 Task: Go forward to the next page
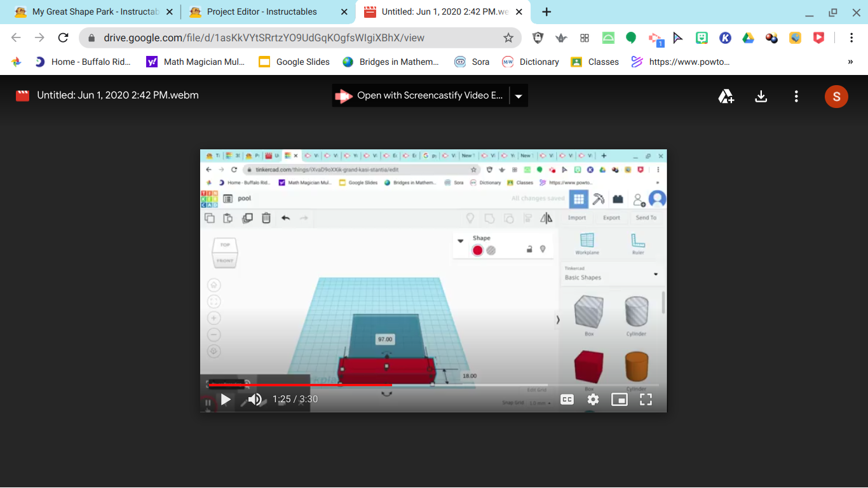[39, 37]
